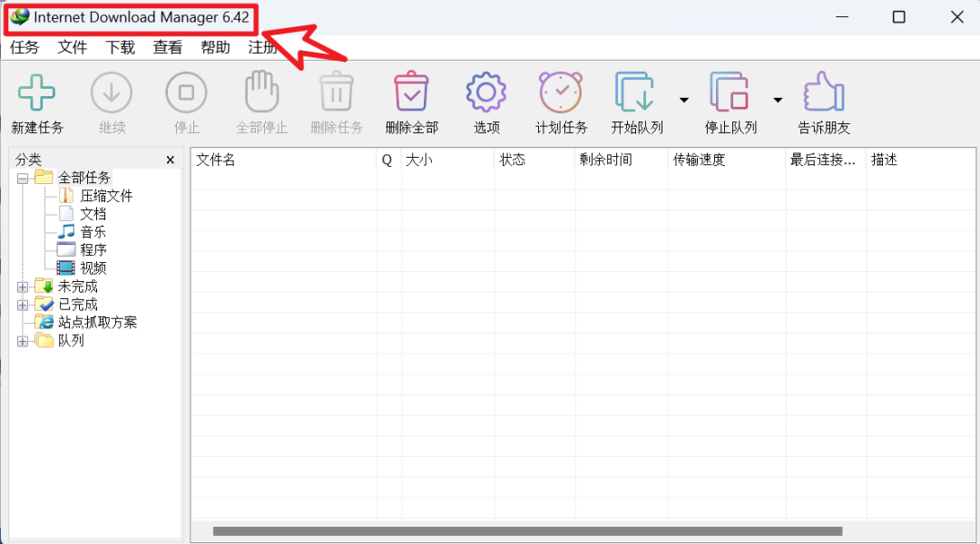The height and width of the screenshot is (544, 980).
Task: Open the dropdown arrow beside 停止队列
Action: coord(778,100)
